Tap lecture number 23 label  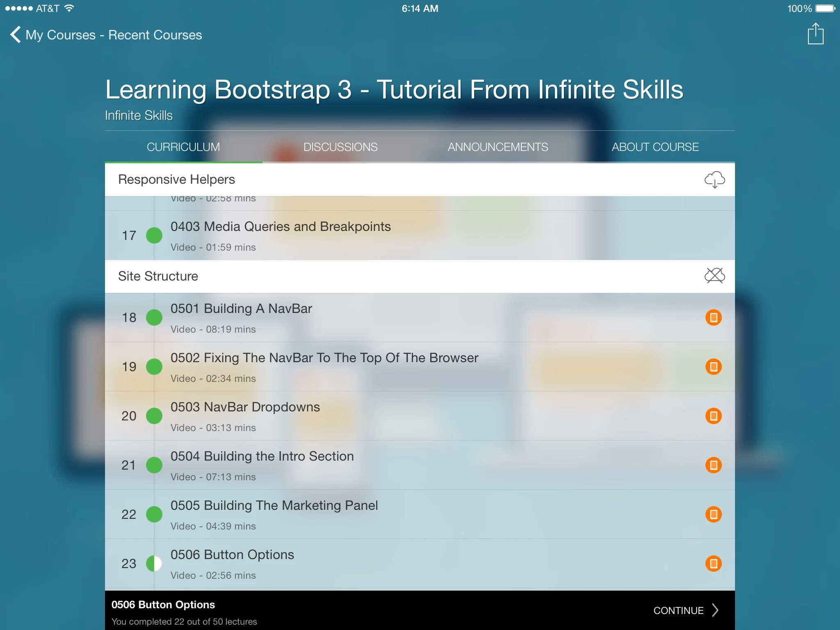click(x=129, y=564)
